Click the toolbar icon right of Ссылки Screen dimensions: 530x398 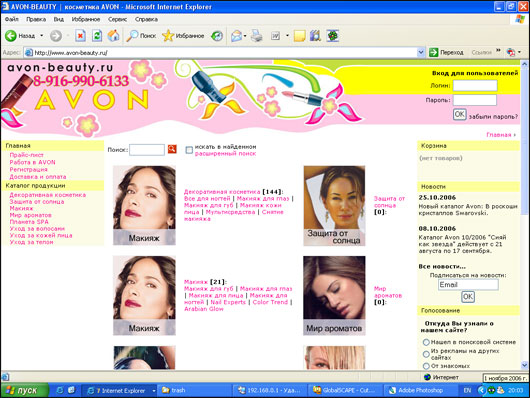coord(511,52)
